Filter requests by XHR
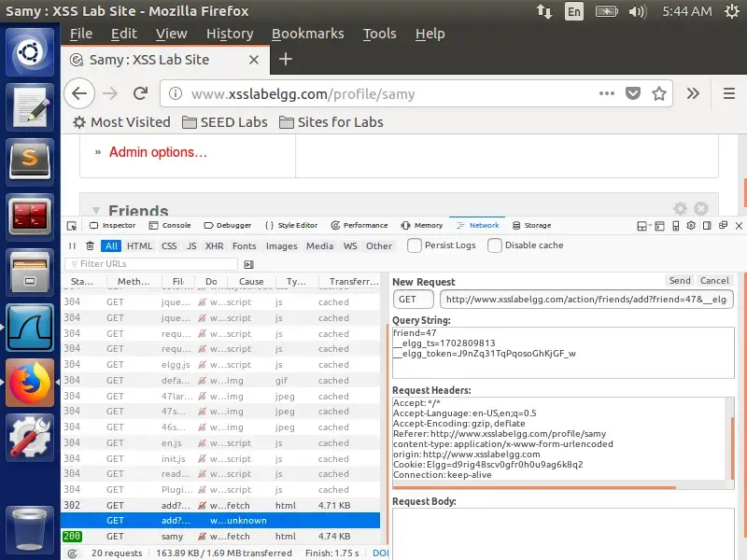The height and width of the screenshot is (560, 747). 215,245
